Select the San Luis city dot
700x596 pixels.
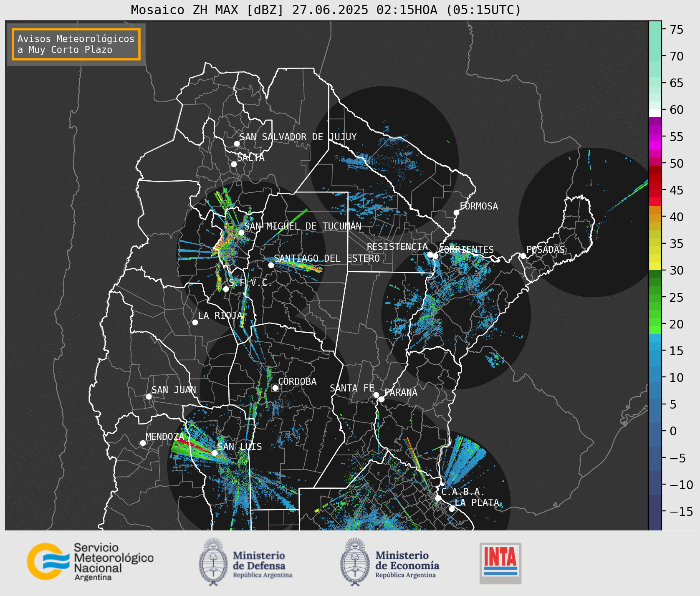point(215,453)
